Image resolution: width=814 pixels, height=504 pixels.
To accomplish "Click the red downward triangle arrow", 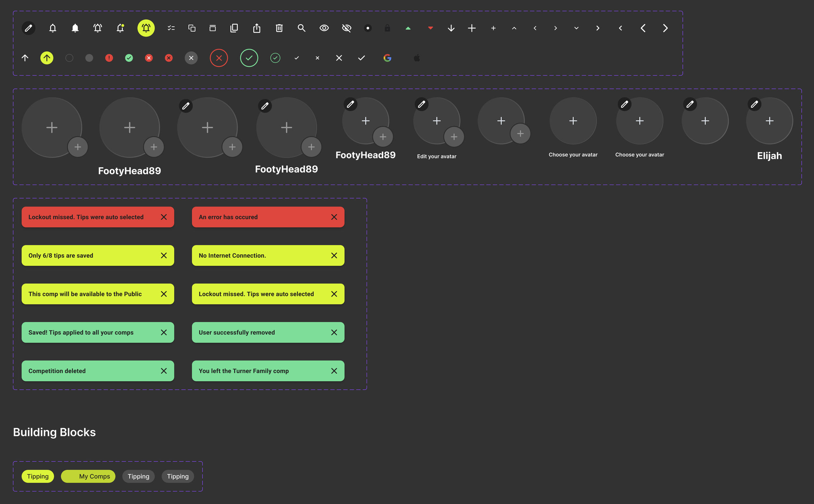I will pyautogui.click(x=430, y=28).
